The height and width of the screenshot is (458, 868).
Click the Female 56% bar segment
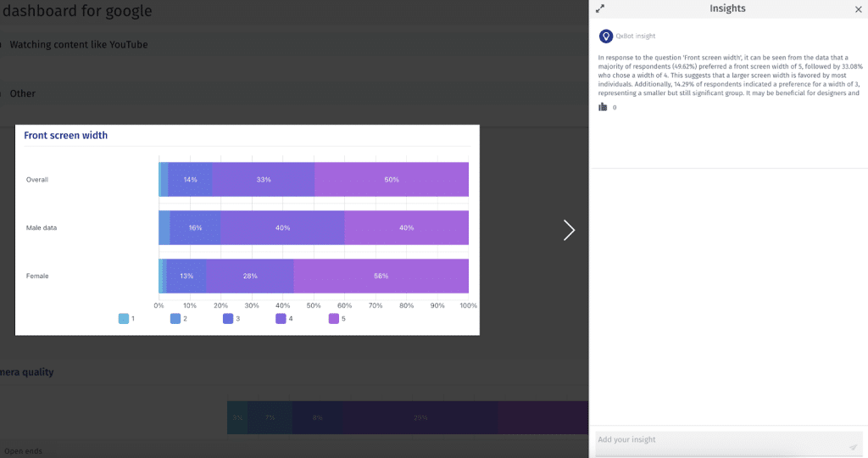coord(381,276)
